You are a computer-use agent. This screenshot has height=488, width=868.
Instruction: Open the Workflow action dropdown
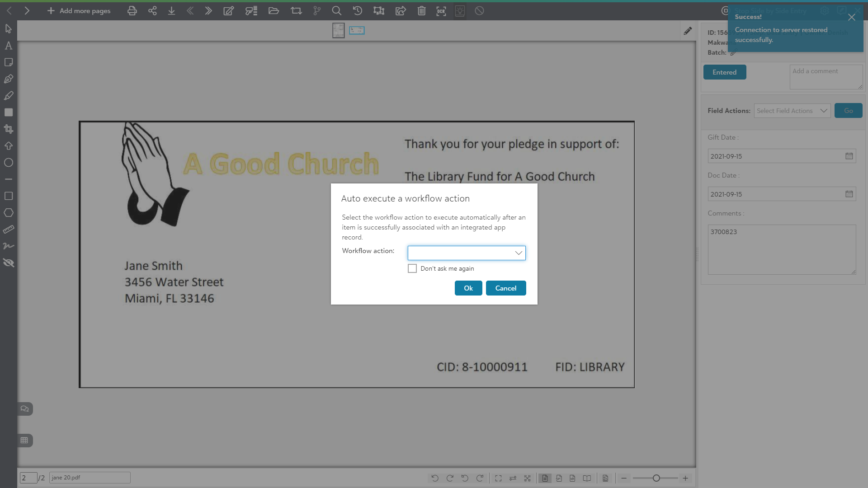click(x=467, y=253)
